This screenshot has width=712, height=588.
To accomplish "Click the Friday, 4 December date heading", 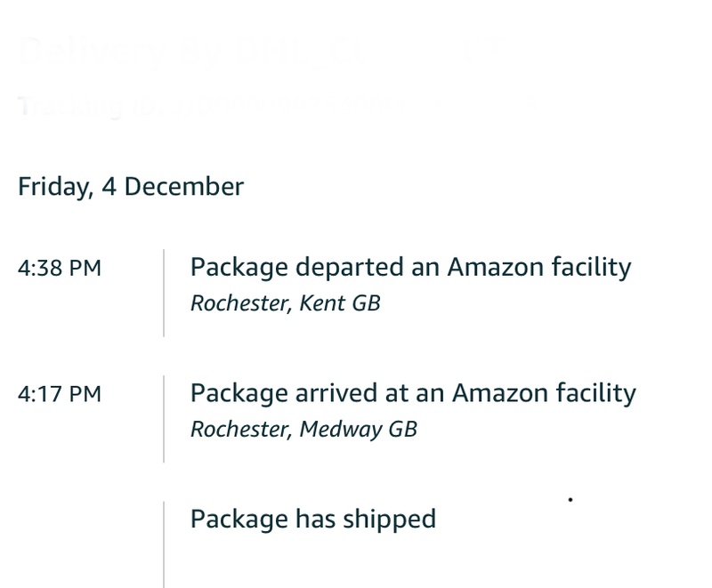I will pos(130,187).
